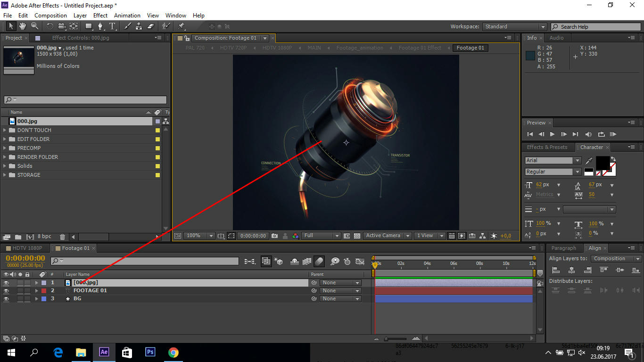Open the Full resolution dropdown
This screenshot has height=362, width=644.
point(322,236)
